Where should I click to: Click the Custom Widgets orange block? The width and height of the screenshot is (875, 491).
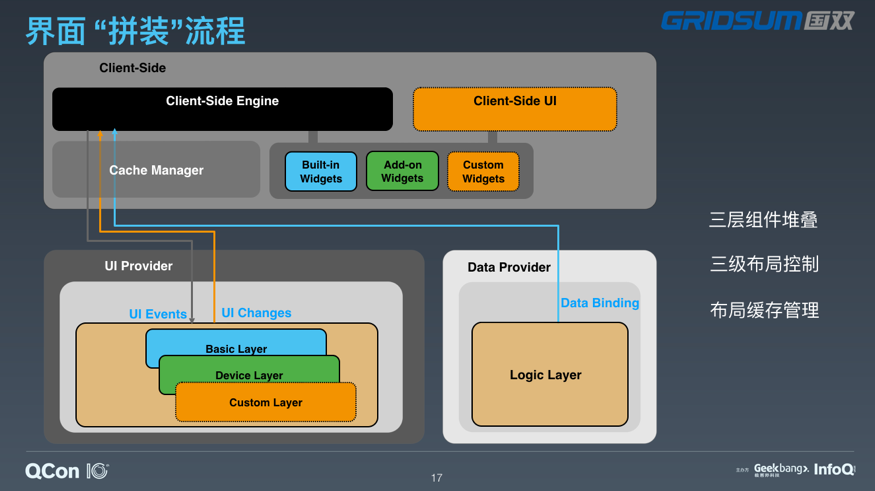click(x=483, y=171)
